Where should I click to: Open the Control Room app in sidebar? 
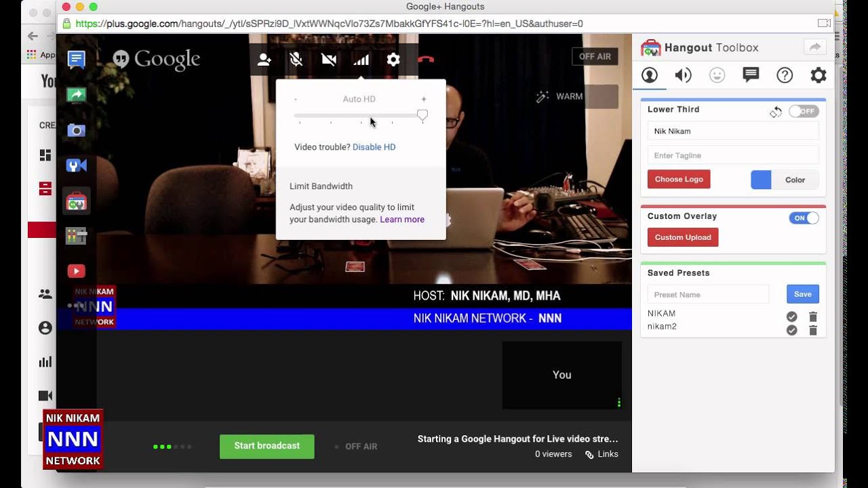click(77, 165)
